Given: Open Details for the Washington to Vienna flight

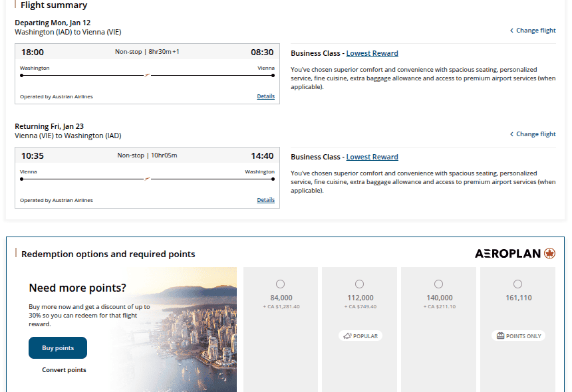Looking at the screenshot, I should click(x=265, y=96).
